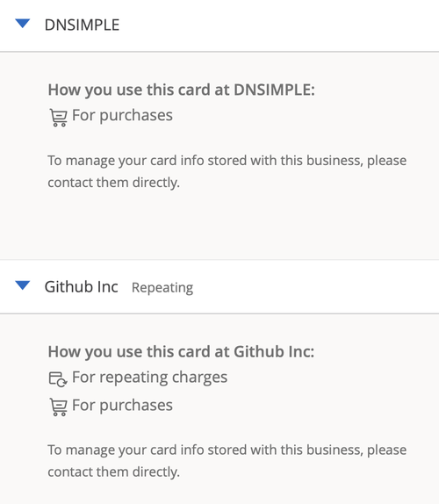Click the DNSIMPLE merchant name header
This screenshot has width=439, height=504.
(x=82, y=25)
